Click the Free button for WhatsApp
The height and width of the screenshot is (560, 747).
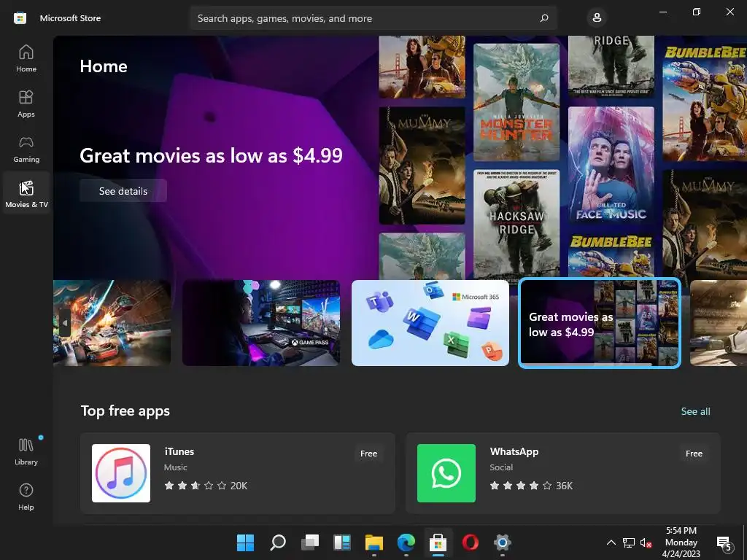coord(694,454)
